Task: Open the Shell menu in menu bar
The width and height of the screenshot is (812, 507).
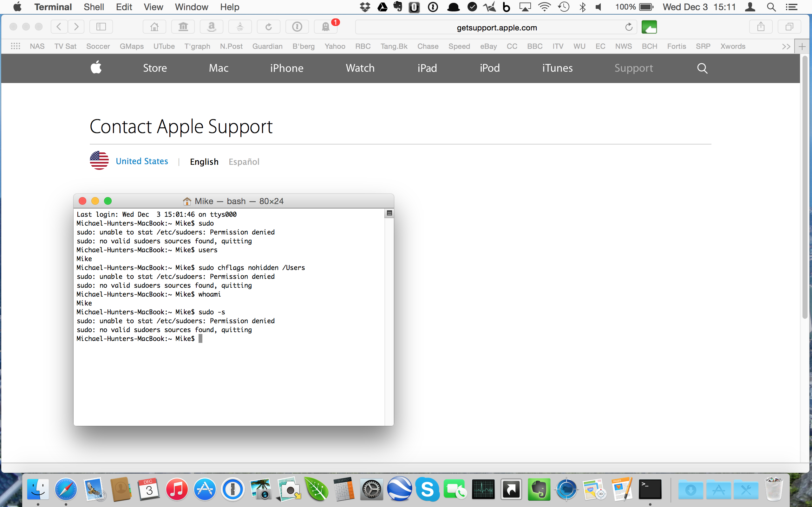Action: coord(94,7)
